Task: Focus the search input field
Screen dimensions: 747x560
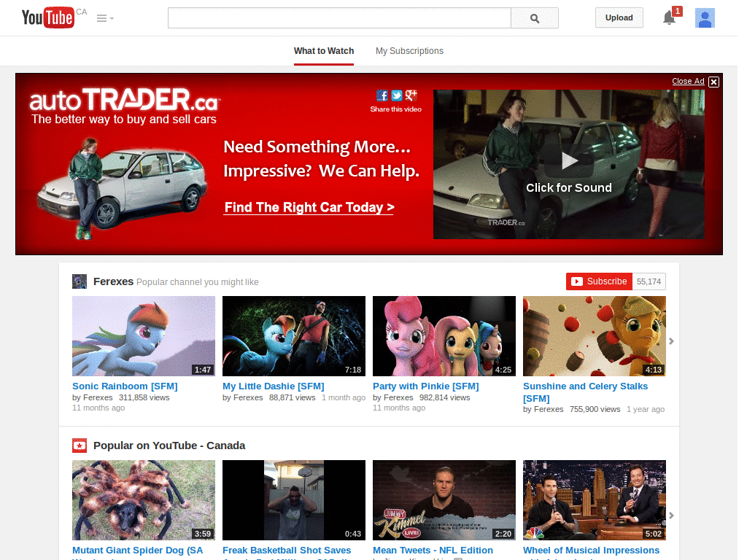Action: point(339,18)
